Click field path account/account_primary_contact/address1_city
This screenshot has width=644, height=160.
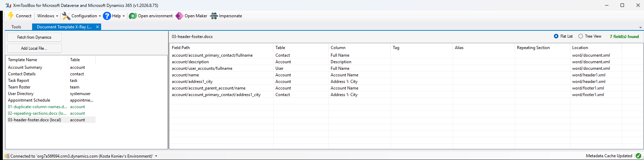(216, 95)
